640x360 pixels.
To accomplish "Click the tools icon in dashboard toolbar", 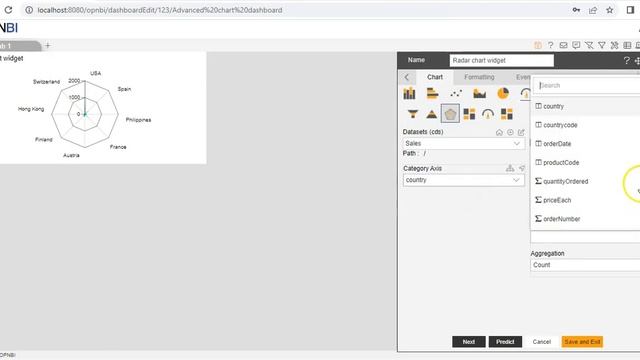I will [614, 45].
